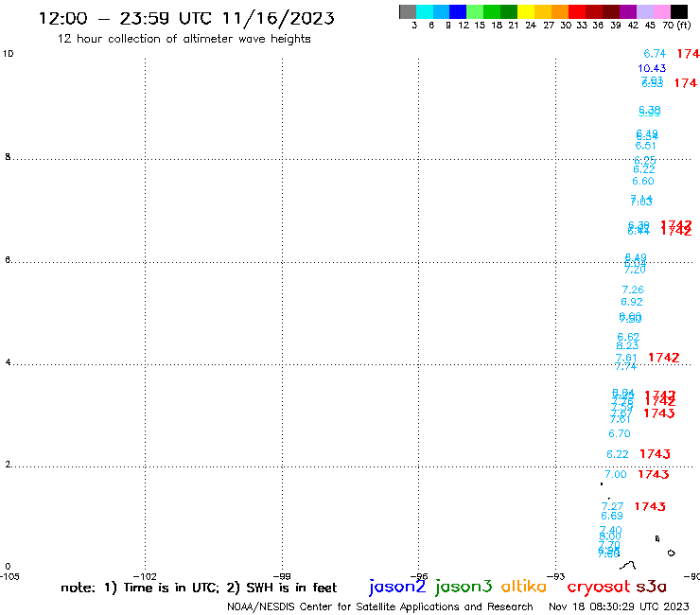
Task: Click the "-99" longitude axis label
Action: pyautogui.click(x=282, y=576)
